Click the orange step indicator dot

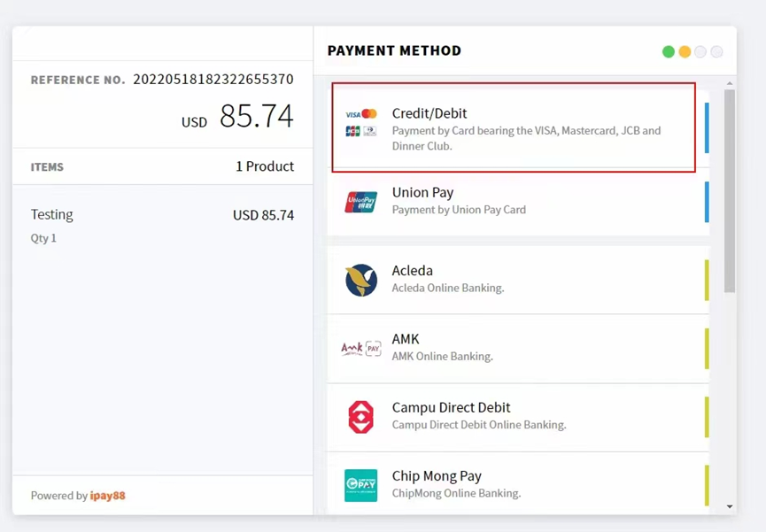point(685,51)
